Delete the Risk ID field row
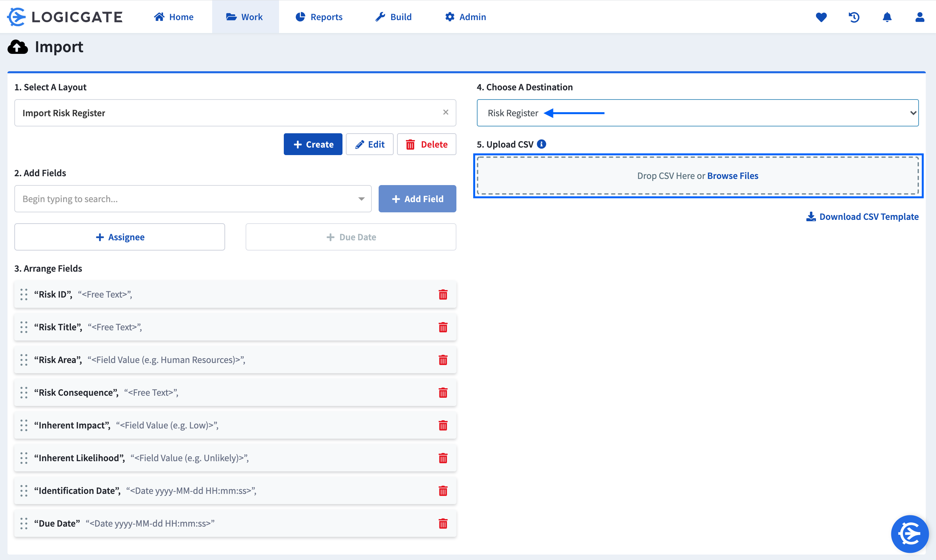The width and height of the screenshot is (936, 560). pos(443,294)
